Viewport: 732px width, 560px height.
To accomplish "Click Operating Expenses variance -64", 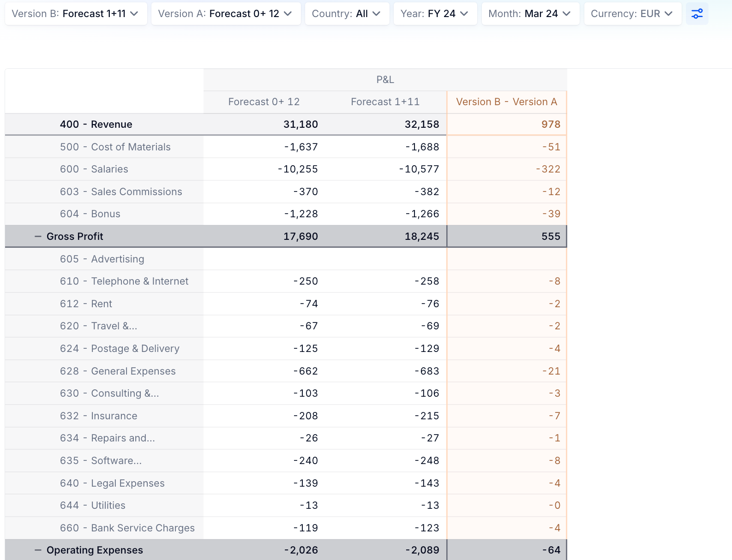I will point(551,550).
